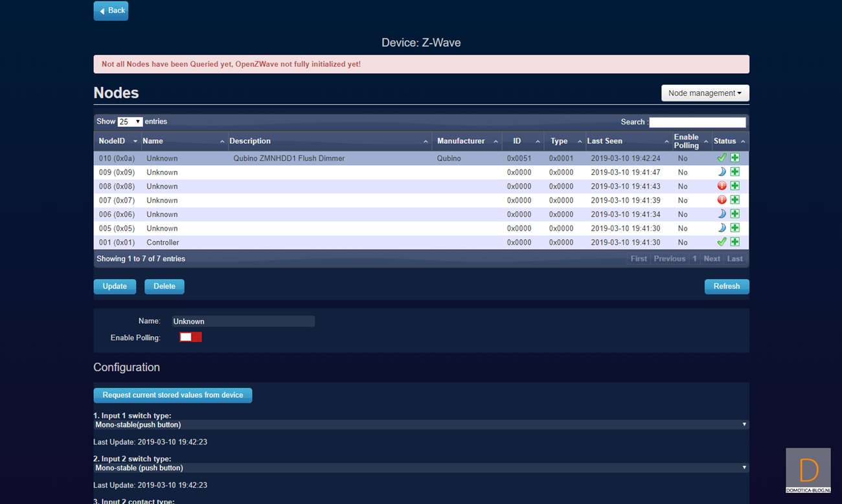842x504 pixels.
Task: Click Request current stored values from device
Action: [173, 395]
